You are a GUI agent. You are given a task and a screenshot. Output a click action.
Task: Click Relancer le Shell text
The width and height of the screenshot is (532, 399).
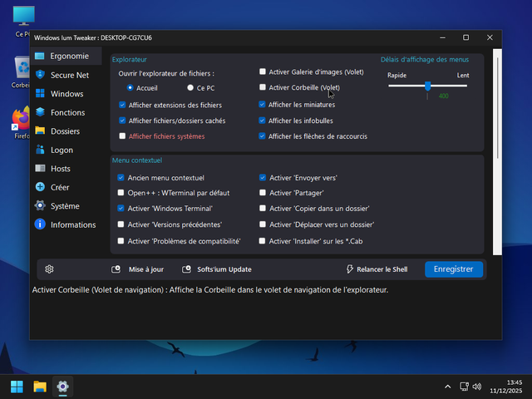[382, 269]
